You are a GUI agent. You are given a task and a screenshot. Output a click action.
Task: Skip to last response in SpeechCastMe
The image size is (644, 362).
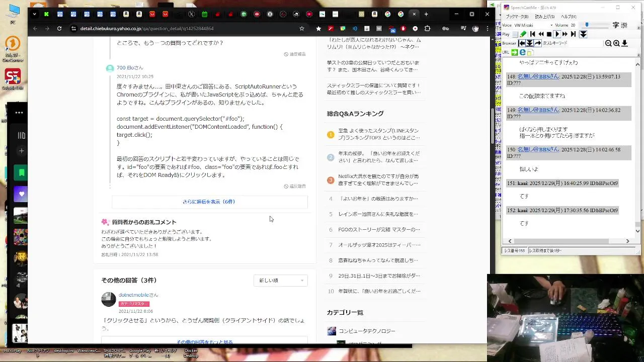[573, 34]
